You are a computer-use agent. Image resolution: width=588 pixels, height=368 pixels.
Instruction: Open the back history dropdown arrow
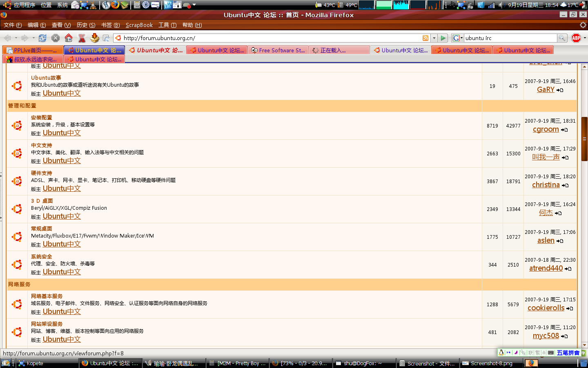pos(16,38)
